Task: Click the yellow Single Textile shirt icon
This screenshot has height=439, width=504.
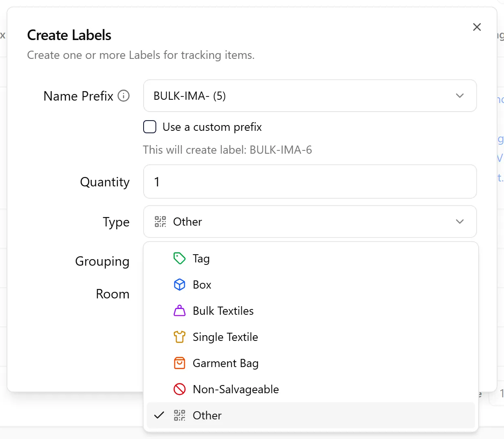Action: pos(180,337)
